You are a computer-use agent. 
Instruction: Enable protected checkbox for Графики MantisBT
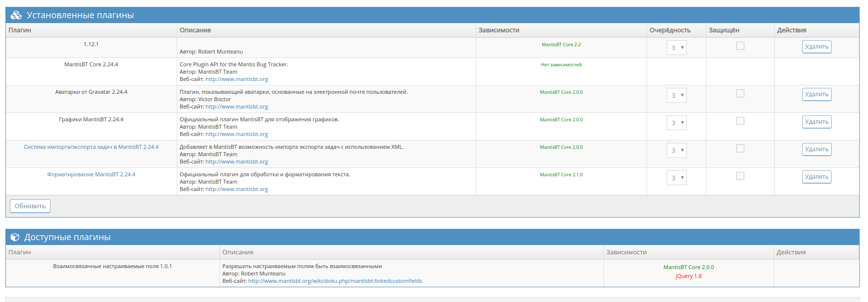(x=740, y=121)
